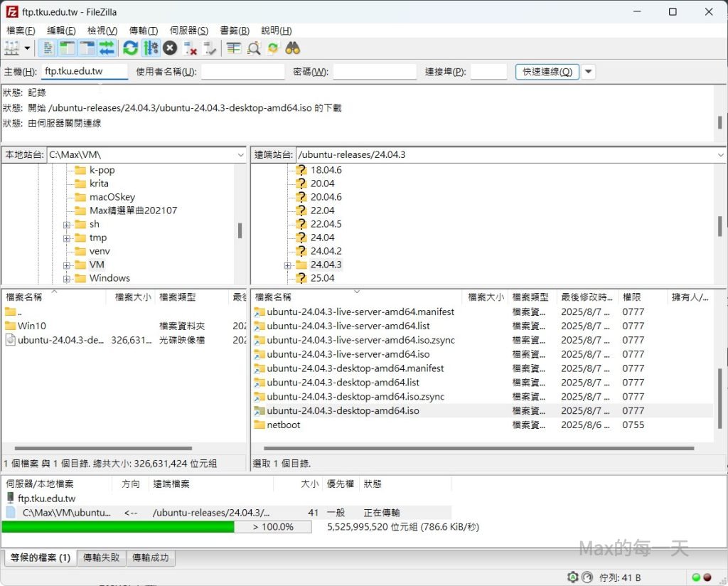
Task: Switch to the 傳輸失敗 tab
Action: [102, 558]
